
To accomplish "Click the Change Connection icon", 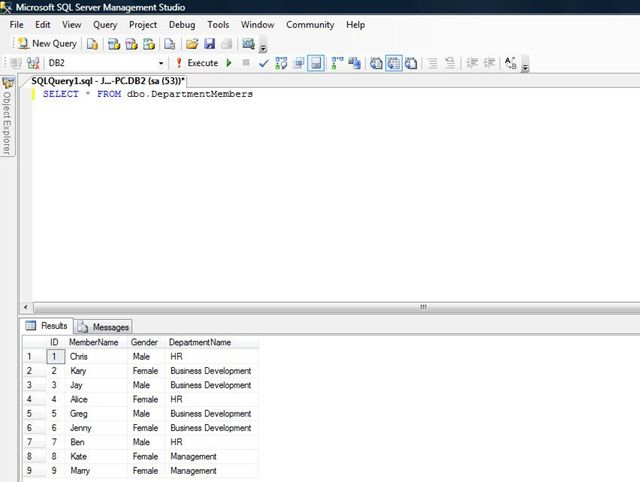I will point(33,63).
